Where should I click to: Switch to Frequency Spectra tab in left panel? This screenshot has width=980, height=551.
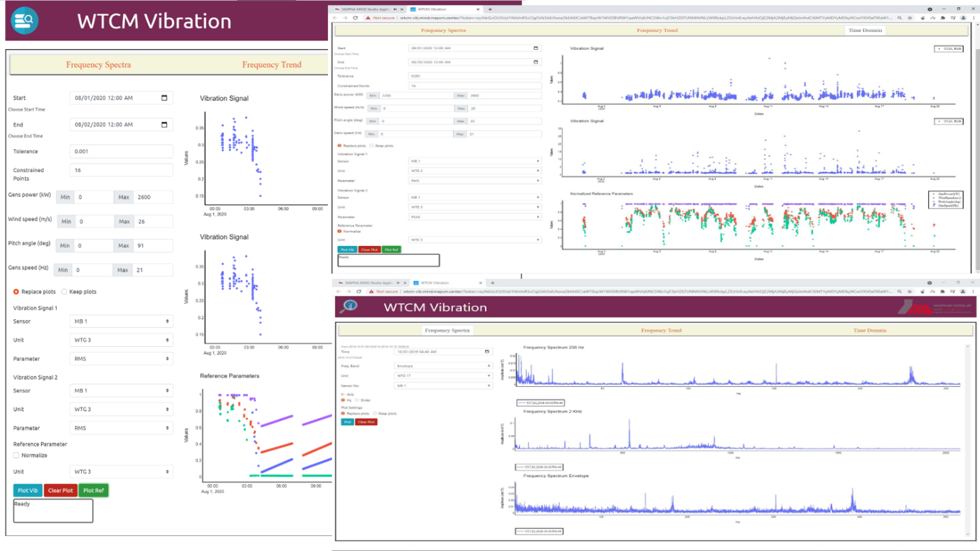pos(98,65)
